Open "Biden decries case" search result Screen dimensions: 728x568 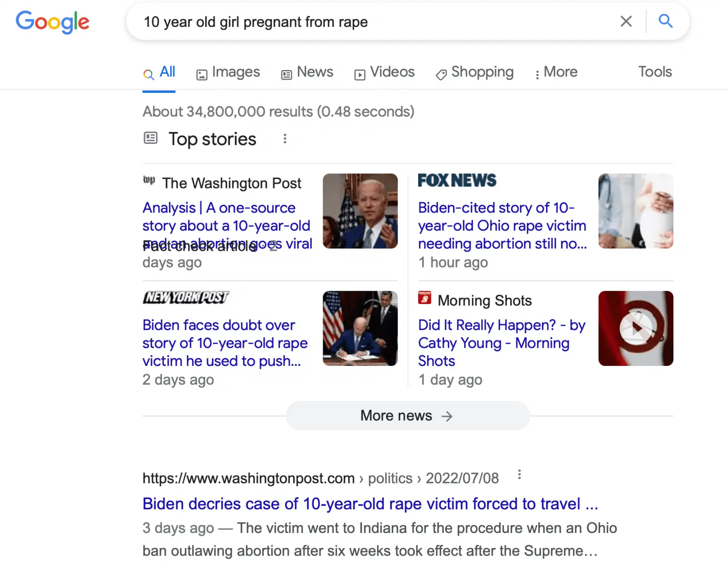tap(369, 504)
